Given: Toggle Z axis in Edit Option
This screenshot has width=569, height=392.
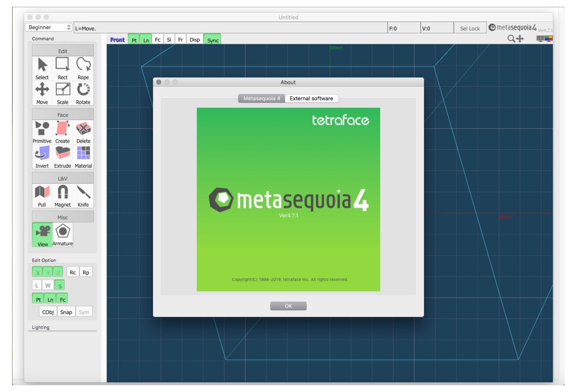Looking at the screenshot, I should tap(58, 272).
